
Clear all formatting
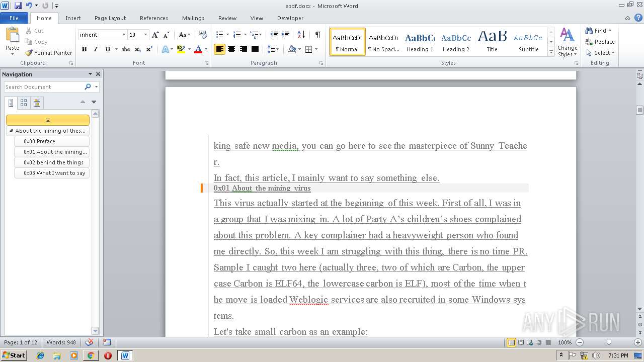tap(203, 35)
